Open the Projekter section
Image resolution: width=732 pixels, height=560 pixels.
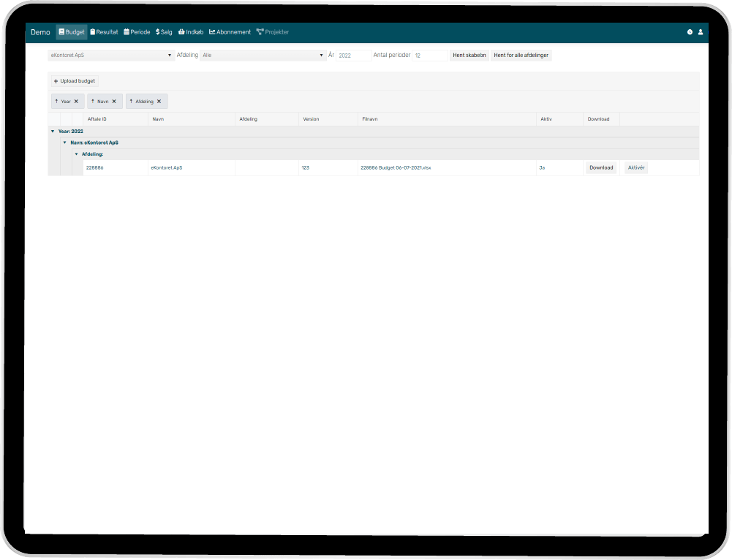pos(273,32)
